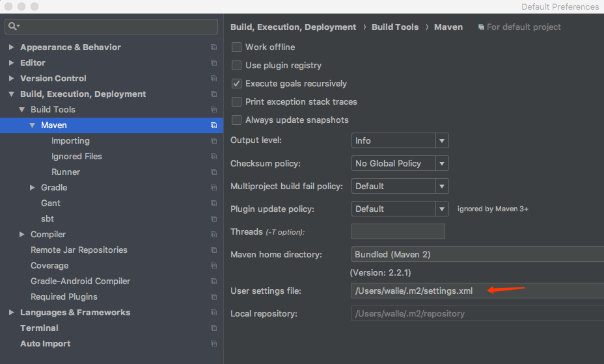Screen dimensions: 604x364
Task: Open the Terminal settings page
Action: click(x=39, y=328)
